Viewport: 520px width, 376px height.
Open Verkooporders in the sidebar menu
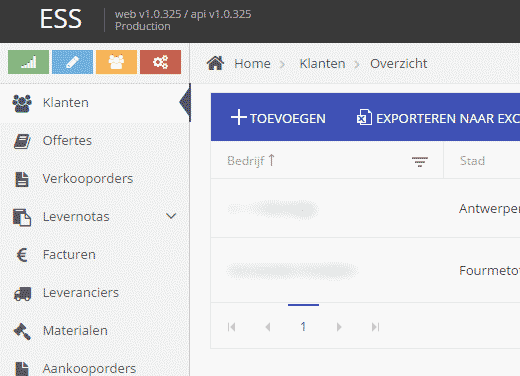pos(95,179)
